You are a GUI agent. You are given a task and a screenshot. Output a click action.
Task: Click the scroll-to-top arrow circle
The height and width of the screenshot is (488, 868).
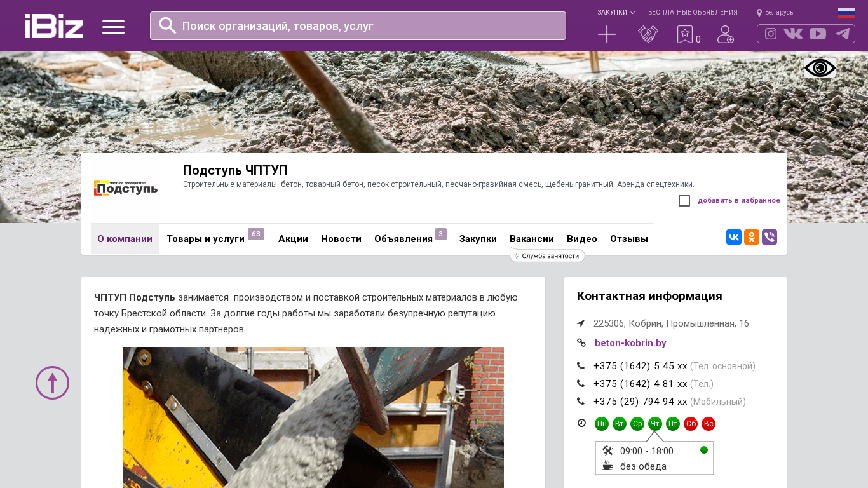click(x=52, y=383)
